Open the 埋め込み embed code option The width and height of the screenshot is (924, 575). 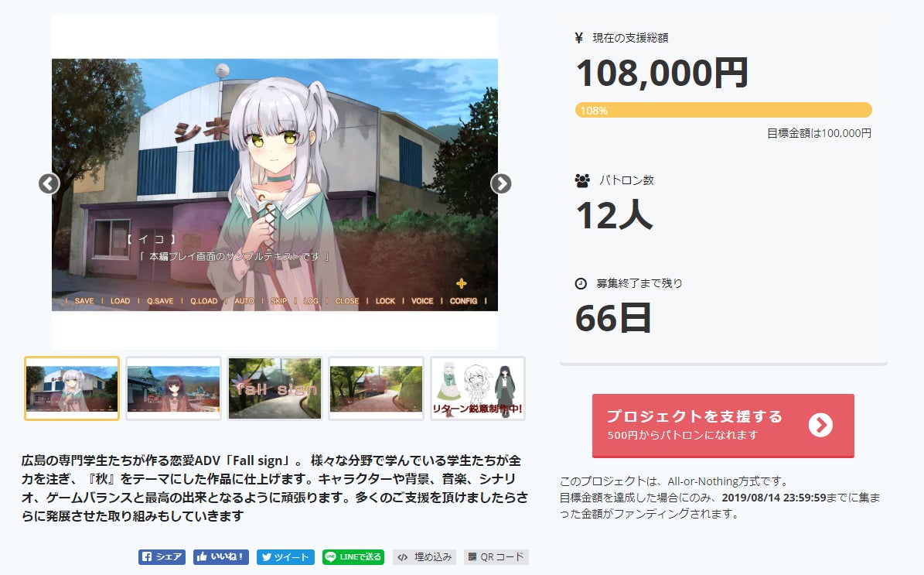424,556
